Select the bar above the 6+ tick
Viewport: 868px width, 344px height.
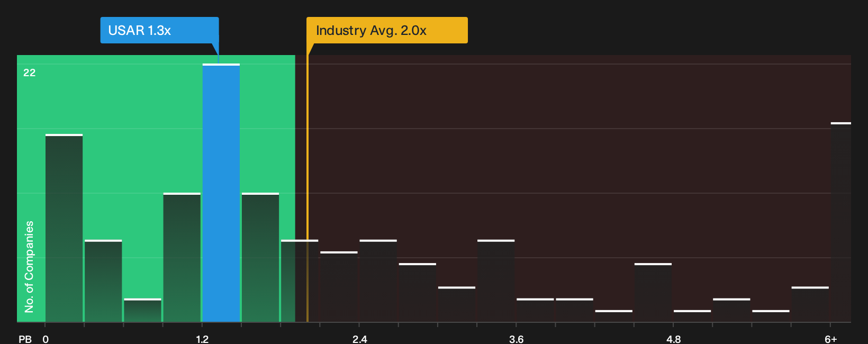(841, 222)
